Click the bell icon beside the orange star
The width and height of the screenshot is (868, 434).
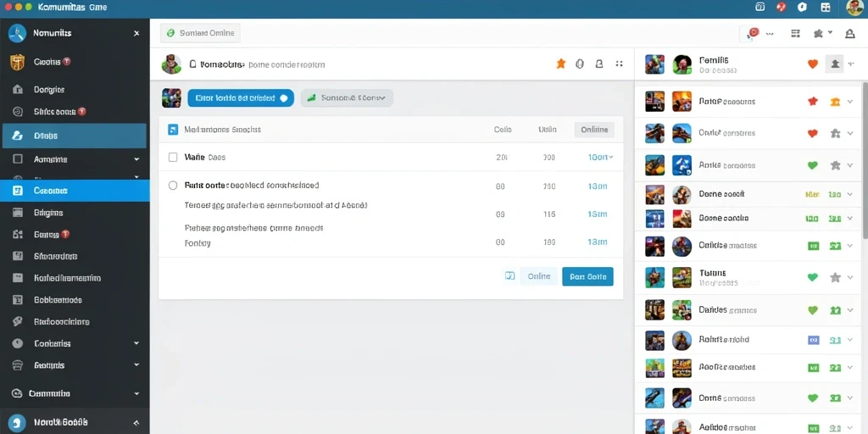[x=599, y=64]
